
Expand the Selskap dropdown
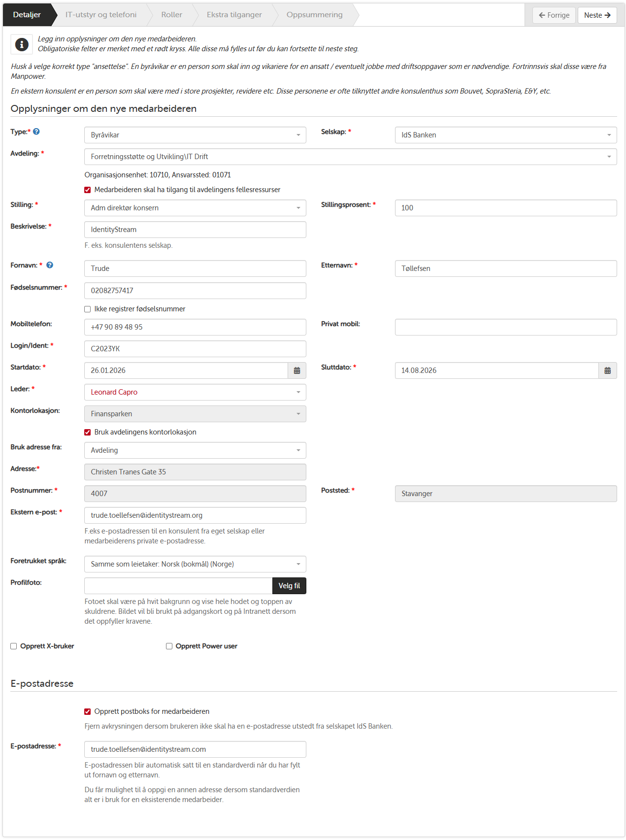coord(505,135)
